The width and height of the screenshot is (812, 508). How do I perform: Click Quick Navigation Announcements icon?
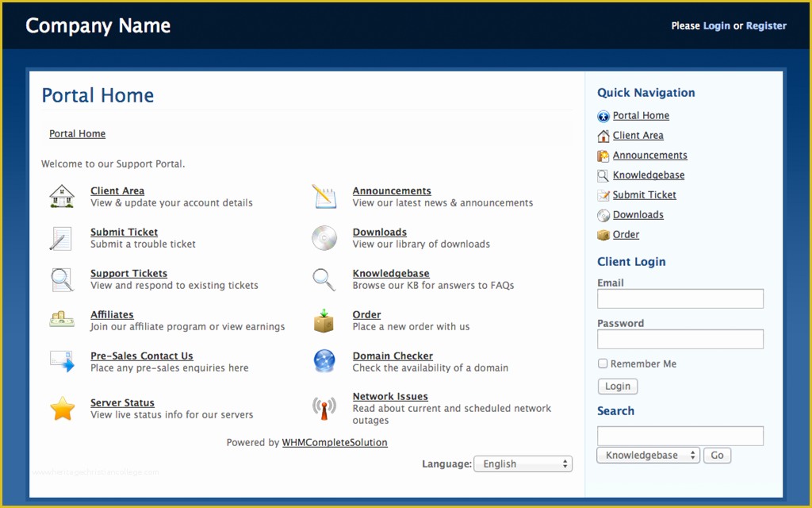coord(603,156)
